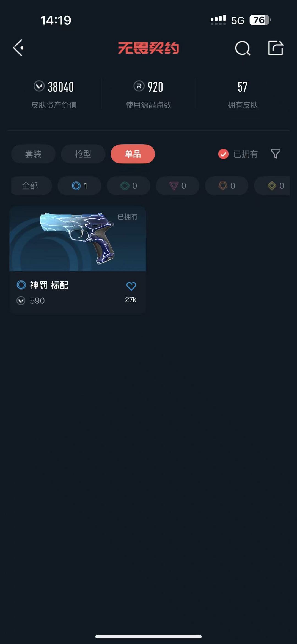This screenshot has height=644, width=297.
Task: Tap the radianite R icon beside 920
Action: point(139,86)
